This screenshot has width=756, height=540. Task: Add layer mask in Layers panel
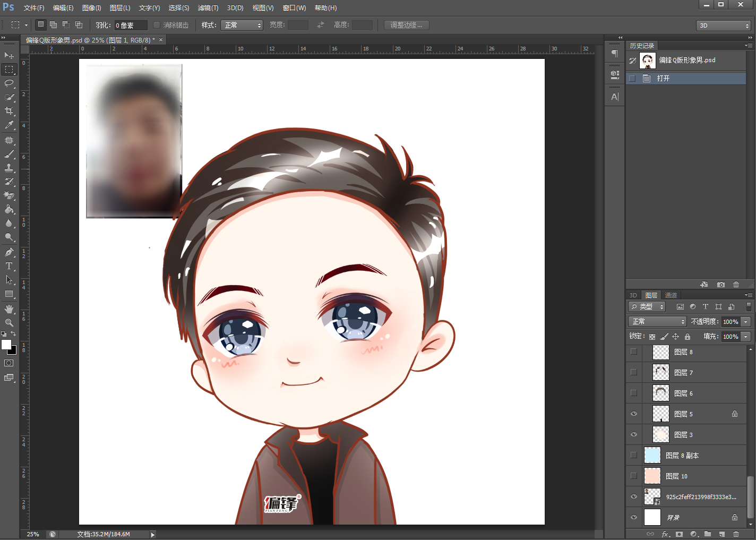[679, 534]
